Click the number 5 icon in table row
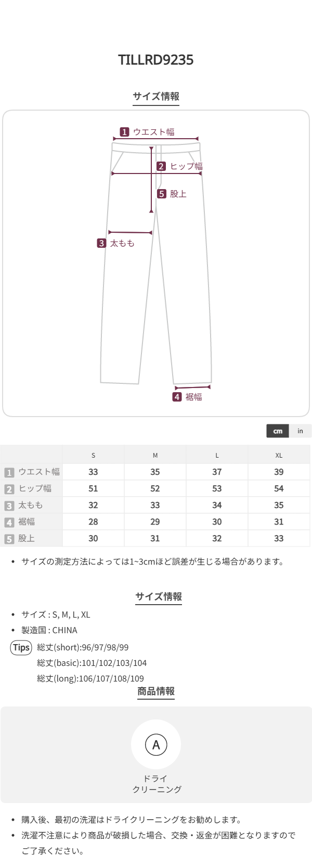The image size is (312, 868). 9,539
